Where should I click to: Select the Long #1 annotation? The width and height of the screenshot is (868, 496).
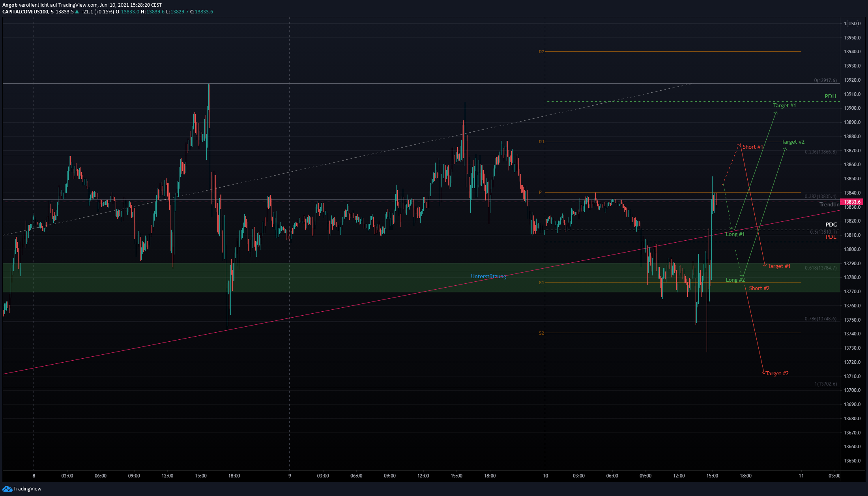point(735,234)
